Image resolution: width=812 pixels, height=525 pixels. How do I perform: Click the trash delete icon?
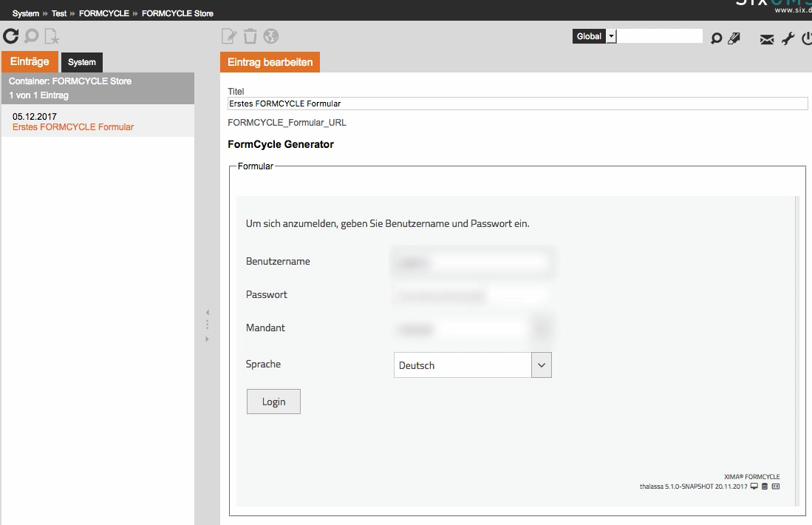point(250,35)
